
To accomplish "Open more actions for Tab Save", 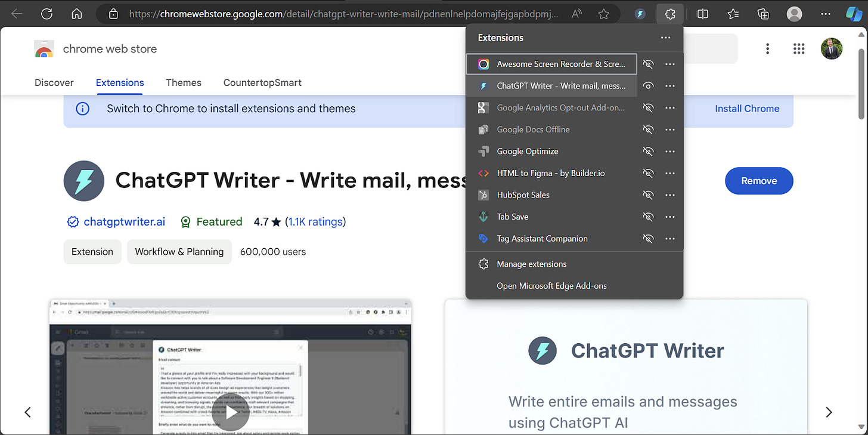I will pos(670,217).
